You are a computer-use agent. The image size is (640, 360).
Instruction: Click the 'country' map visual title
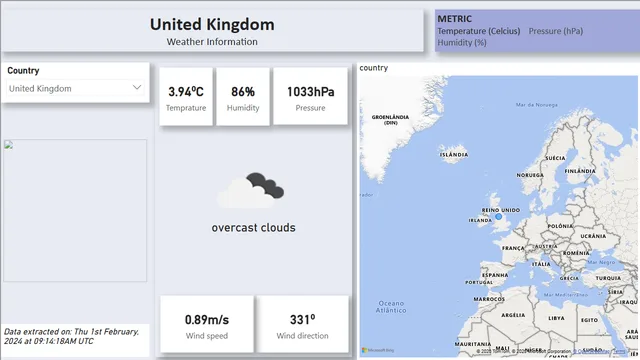click(x=373, y=68)
